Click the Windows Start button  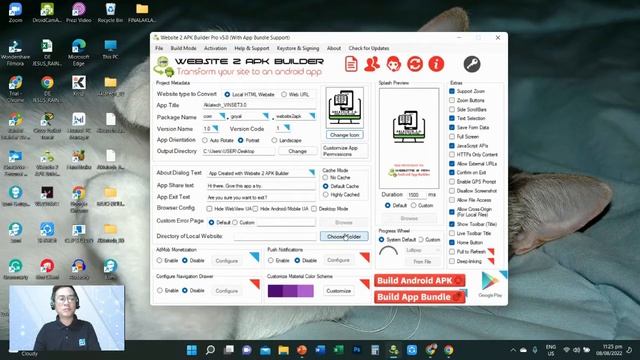[191, 350]
